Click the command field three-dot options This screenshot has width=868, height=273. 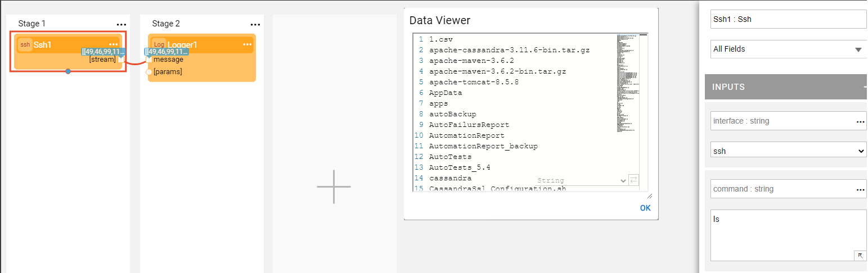coord(860,190)
